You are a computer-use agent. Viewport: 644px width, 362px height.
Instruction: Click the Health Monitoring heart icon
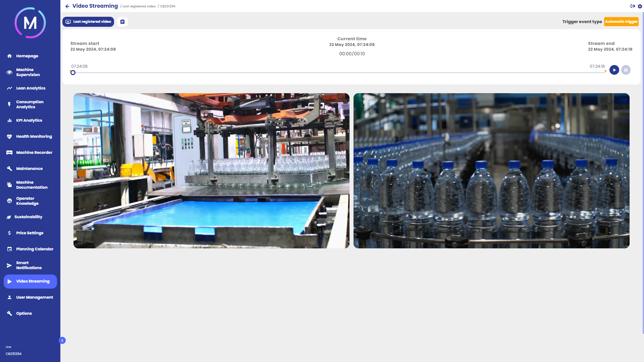click(9, 136)
